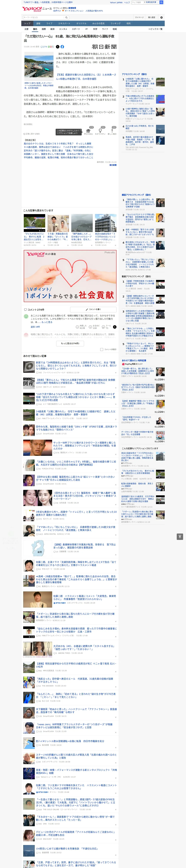Open ranking item 1 about 父親に襲われた
The width and height of the screenshot is (186, 868).
[140, 82]
